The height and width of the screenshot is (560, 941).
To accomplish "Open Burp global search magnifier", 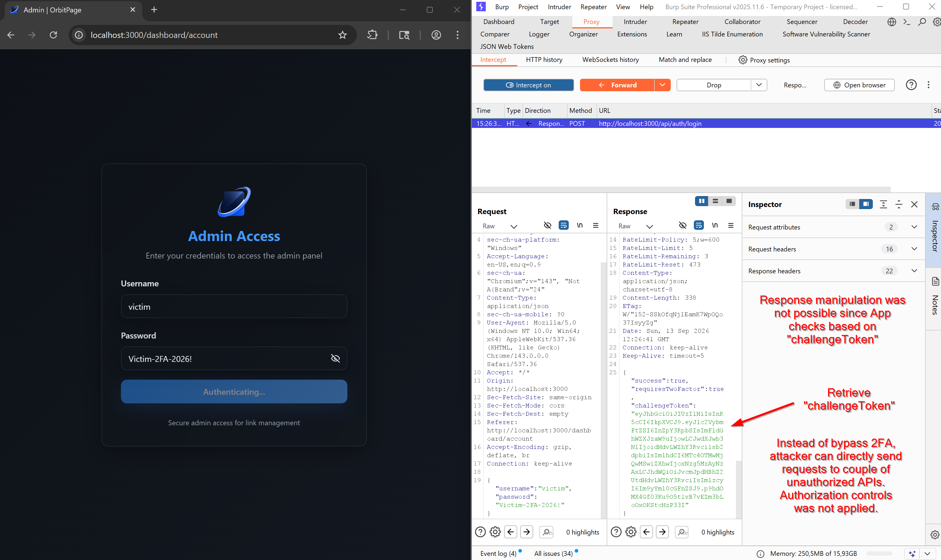I will 922,22.
